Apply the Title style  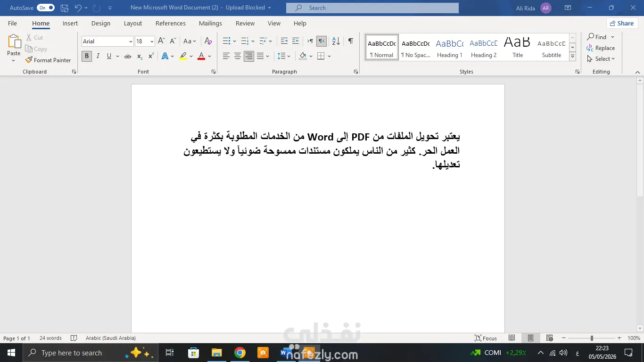click(x=518, y=47)
